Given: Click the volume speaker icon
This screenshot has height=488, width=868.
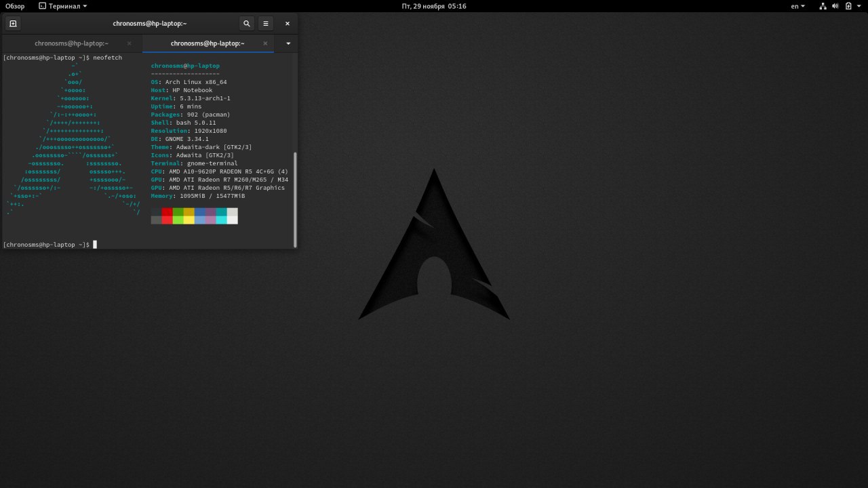Looking at the screenshot, I should [x=835, y=6].
